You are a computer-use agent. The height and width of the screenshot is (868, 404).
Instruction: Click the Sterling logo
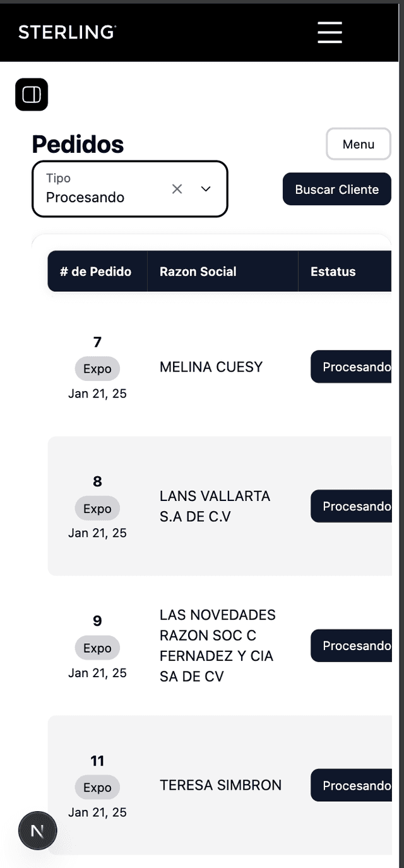(x=67, y=32)
